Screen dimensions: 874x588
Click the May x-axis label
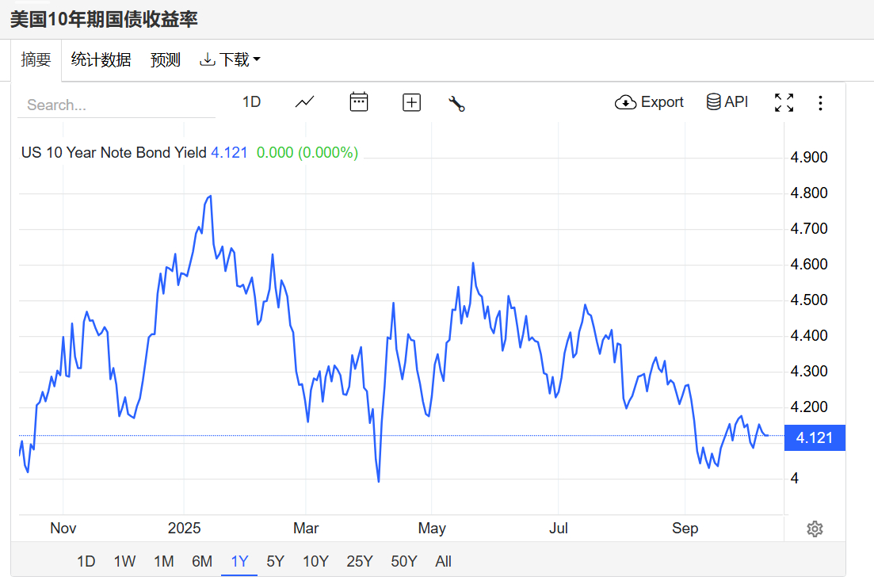[x=432, y=528]
